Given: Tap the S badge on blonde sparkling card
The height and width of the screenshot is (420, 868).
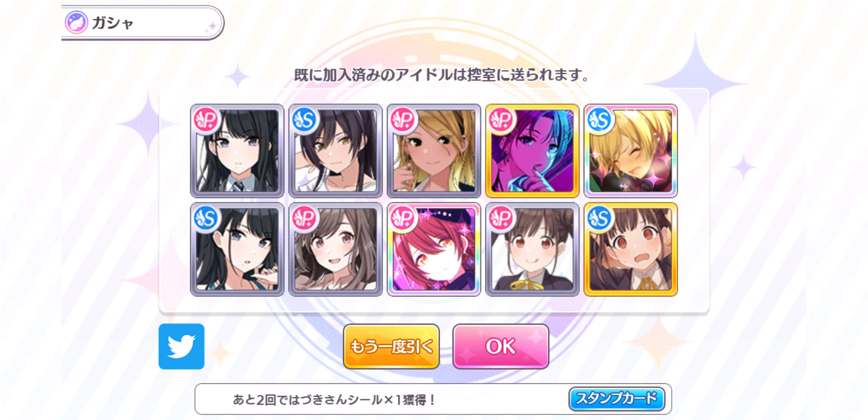Looking at the screenshot, I should point(599,120).
